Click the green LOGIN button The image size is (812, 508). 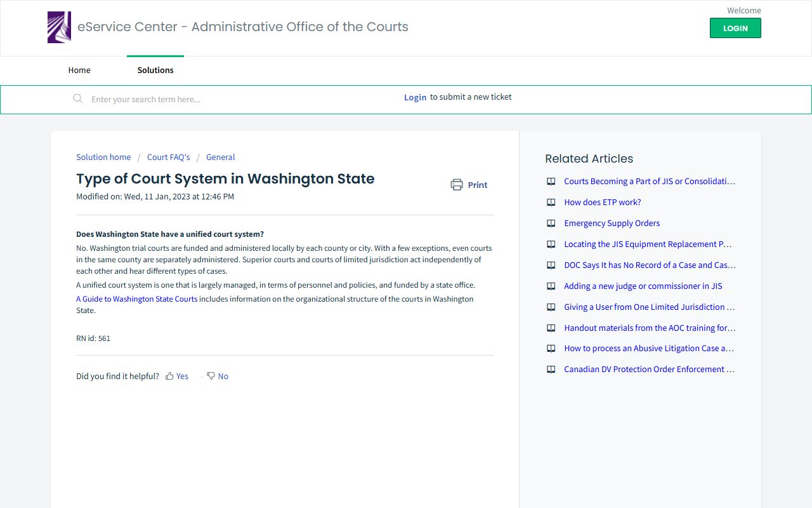(x=735, y=28)
